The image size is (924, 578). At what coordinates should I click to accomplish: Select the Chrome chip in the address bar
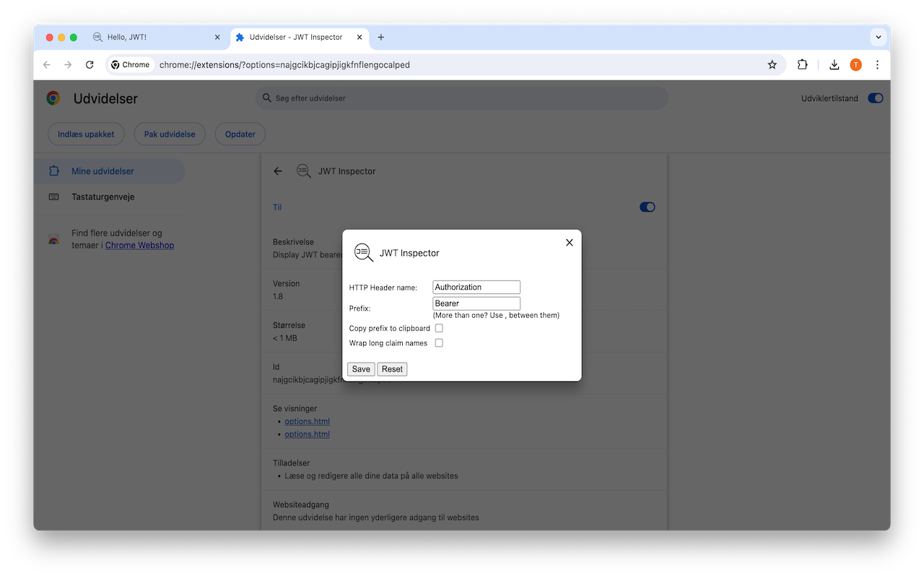(130, 64)
